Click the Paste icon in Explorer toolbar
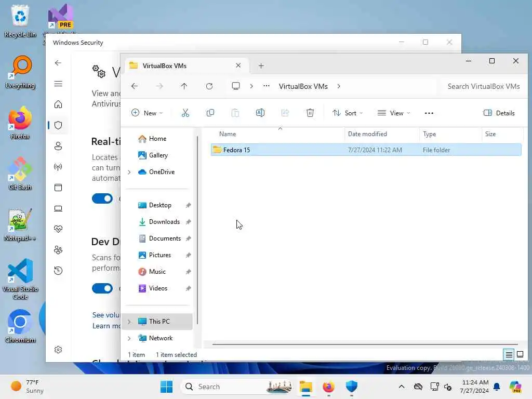Image resolution: width=532 pixels, height=399 pixels. click(x=235, y=113)
